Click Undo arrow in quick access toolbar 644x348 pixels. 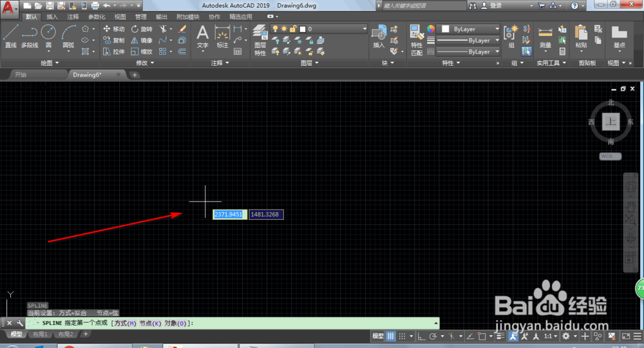[x=107, y=6]
